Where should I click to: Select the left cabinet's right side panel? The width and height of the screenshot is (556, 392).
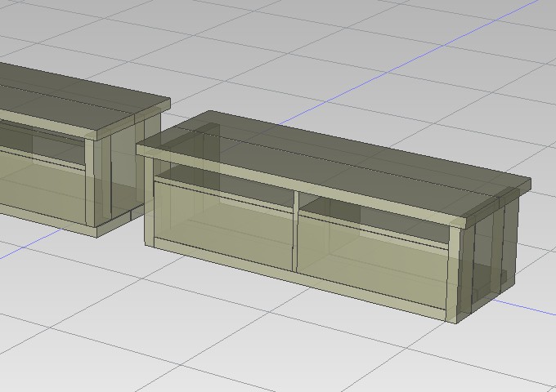pyautogui.click(x=123, y=171)
